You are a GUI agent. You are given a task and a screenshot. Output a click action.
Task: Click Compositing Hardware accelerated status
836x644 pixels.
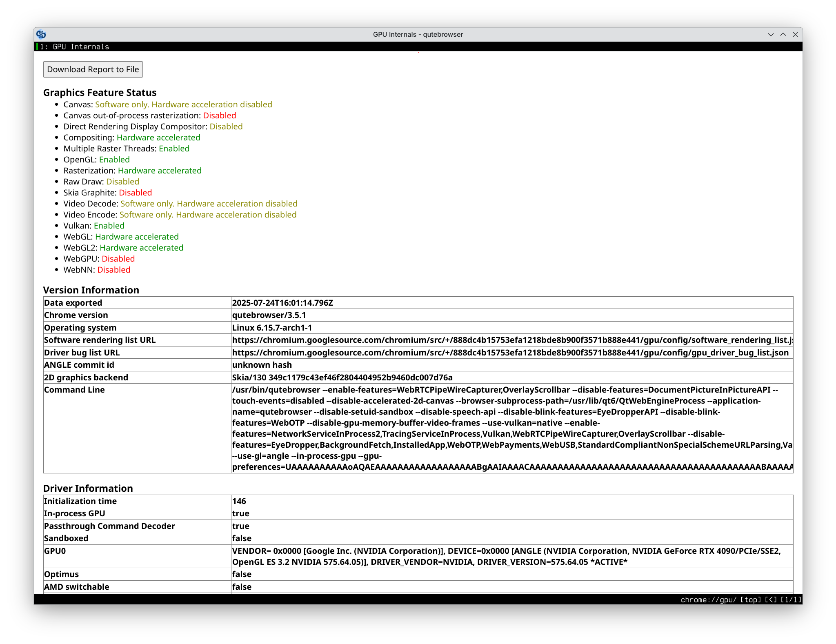[x=158, y=138]
